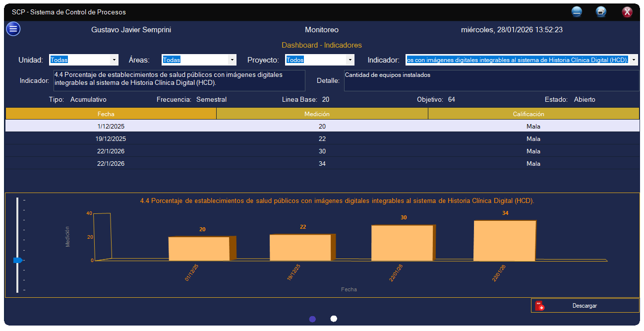Click the Calificación column header
This screenshot has width=644, height=331.
click(533, 114)
